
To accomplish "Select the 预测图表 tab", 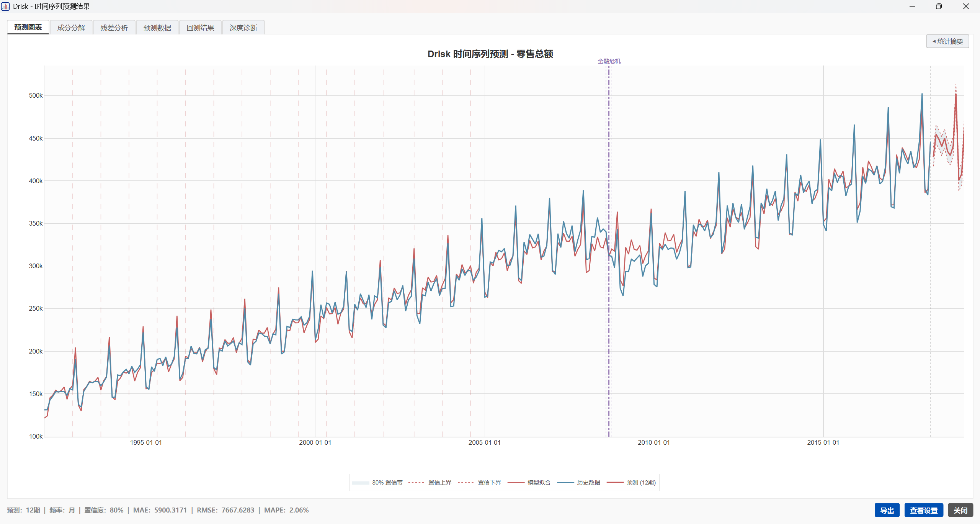I will (x=28, y=27).
